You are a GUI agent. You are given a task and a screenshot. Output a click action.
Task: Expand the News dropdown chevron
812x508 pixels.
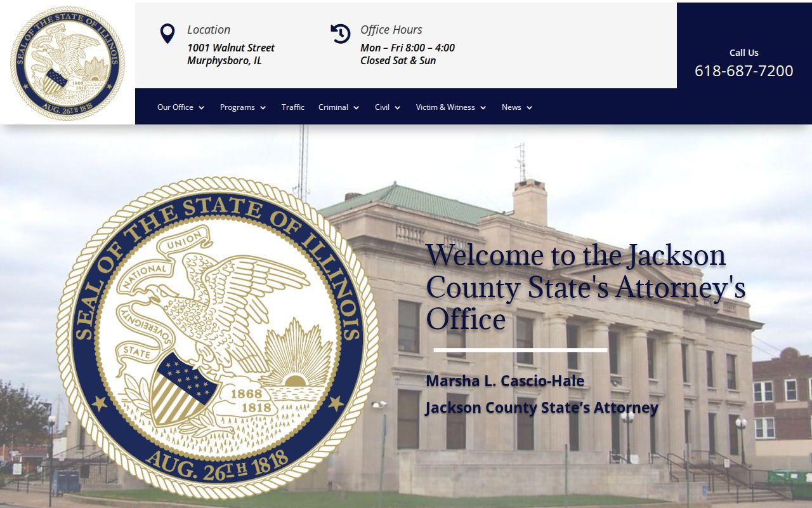(x=529, y=108)
